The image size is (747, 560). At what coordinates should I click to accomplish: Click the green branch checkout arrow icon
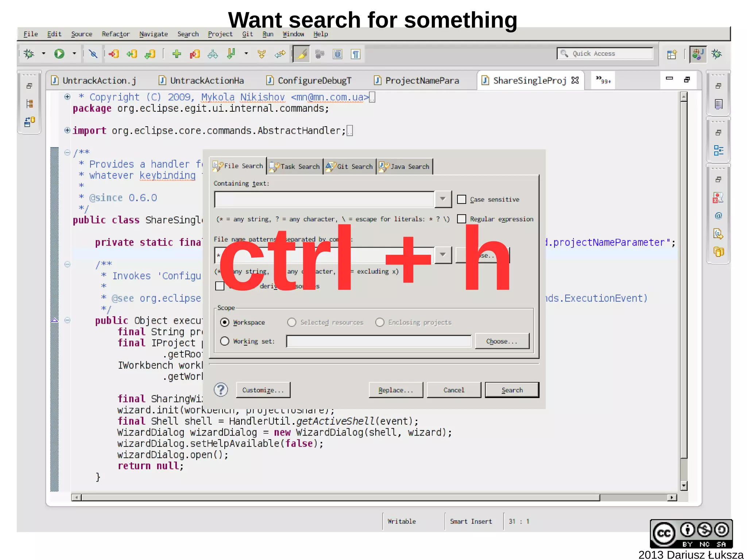click(231, 54)
